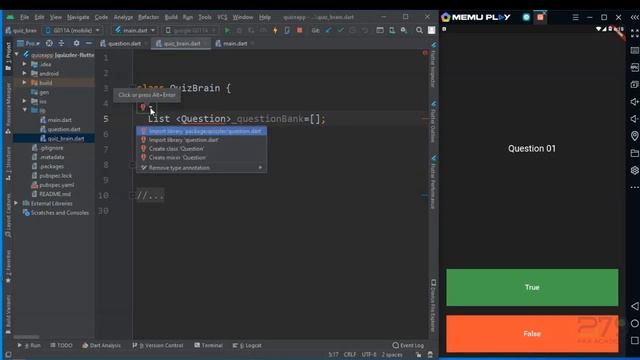Open the MEmu APK install icon

pyautogui.click(x=634, y=67)
